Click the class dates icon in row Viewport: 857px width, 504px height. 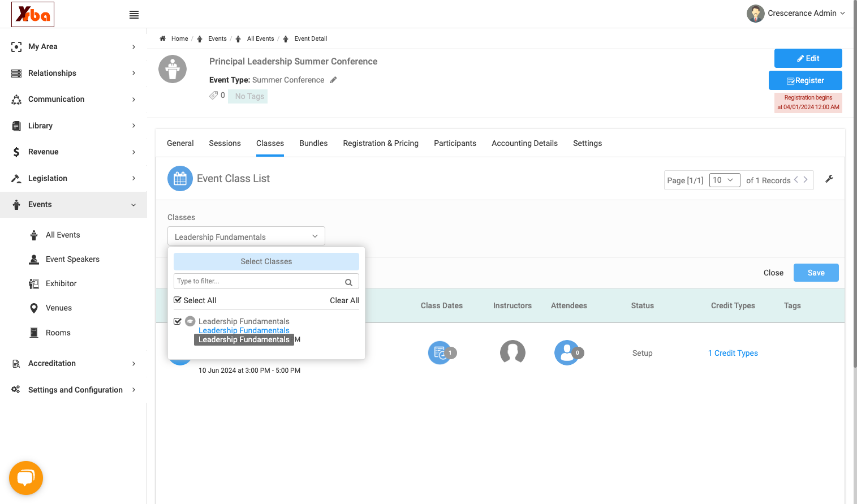pos(441,353)
